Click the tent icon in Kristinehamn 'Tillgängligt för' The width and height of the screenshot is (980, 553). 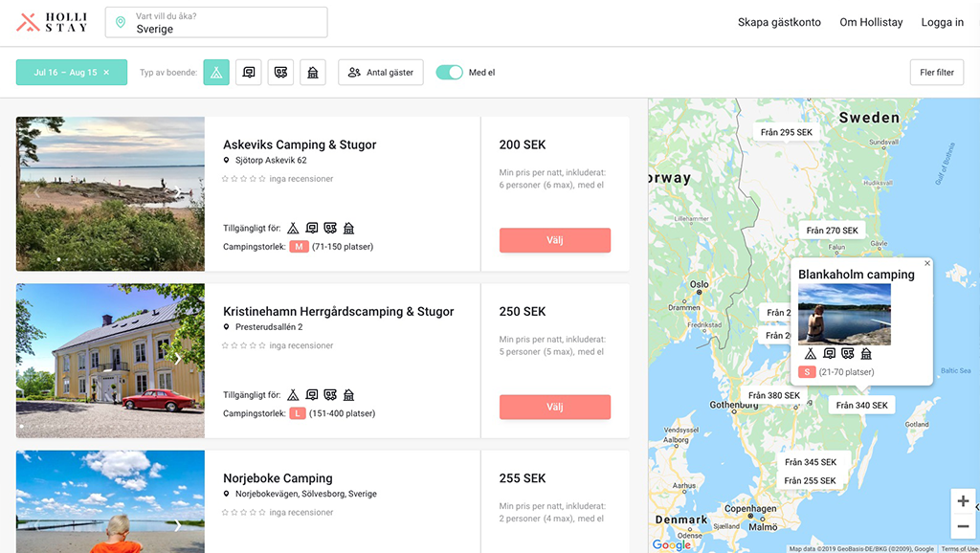pyautogui.click(x=293, y=395)
